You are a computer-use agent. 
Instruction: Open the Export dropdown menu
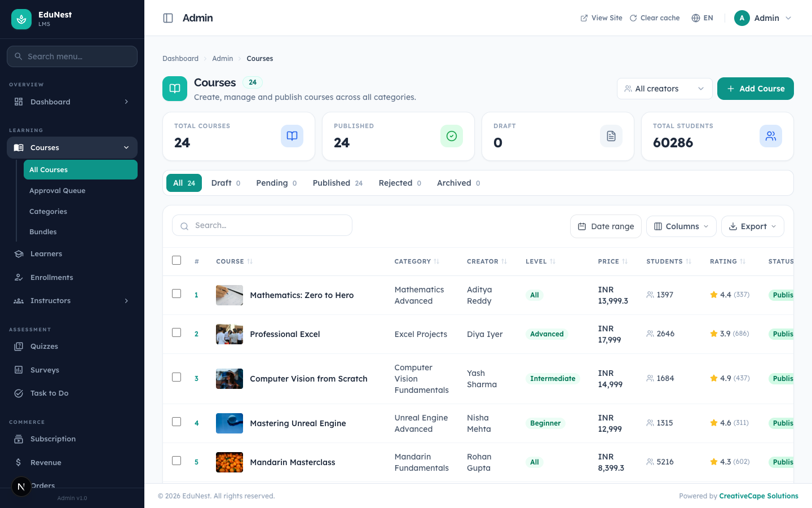pyautogui.click(x=753, y=226)
